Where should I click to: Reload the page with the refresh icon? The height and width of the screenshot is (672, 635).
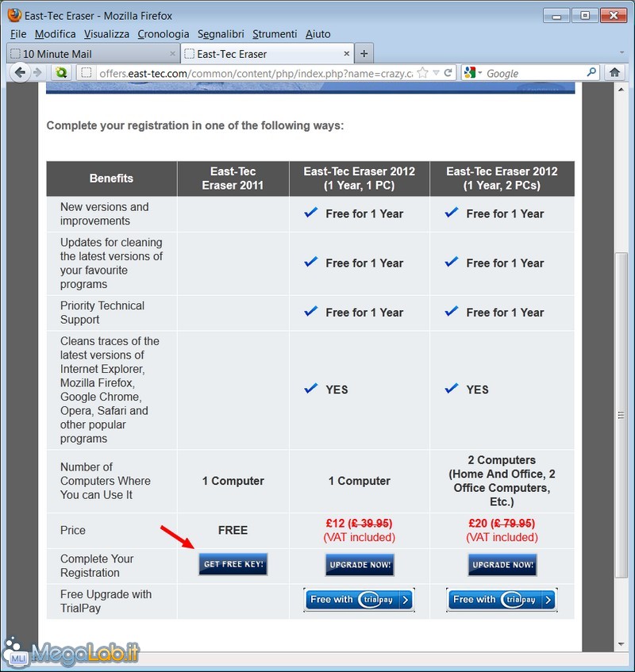click(x=448, y=72)
